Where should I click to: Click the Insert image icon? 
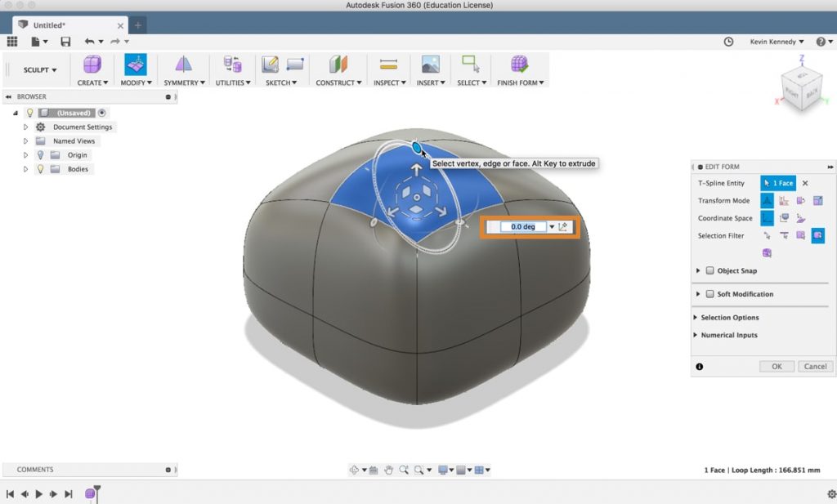[x=430, y=65]
